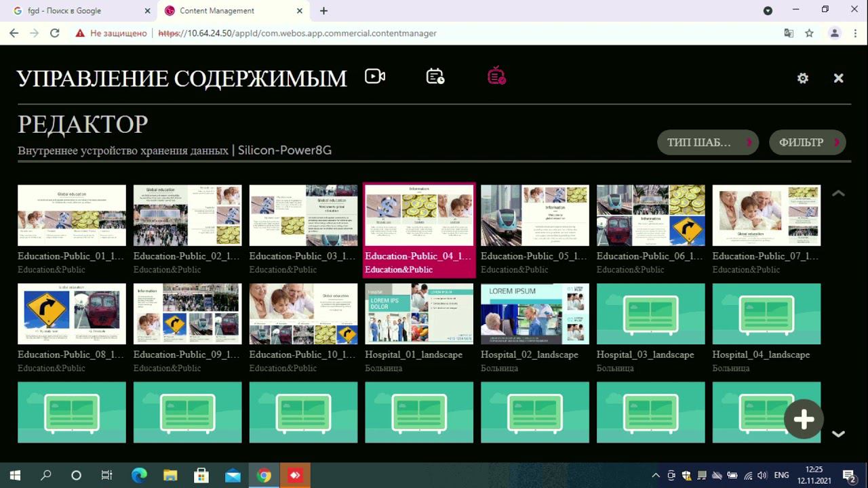868x488 pixels.
Task: Select Education-Public_05 template thumbnail
Action: point(535,215)
